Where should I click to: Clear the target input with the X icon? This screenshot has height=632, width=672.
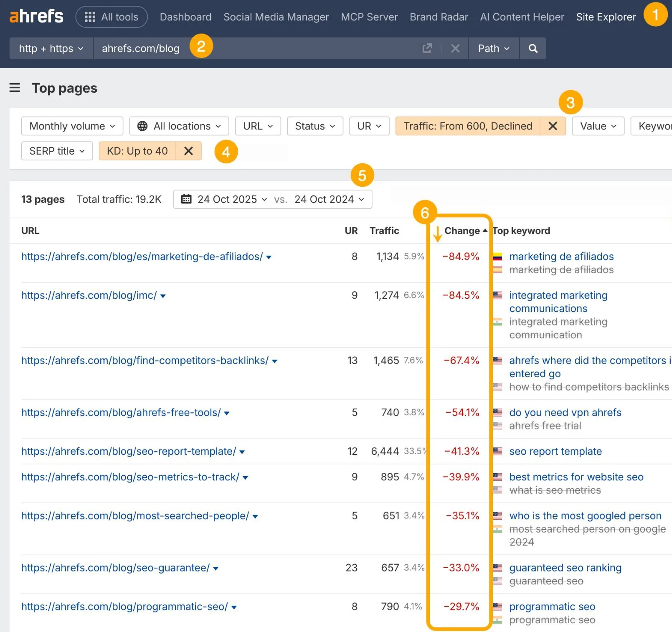[455, 48]
